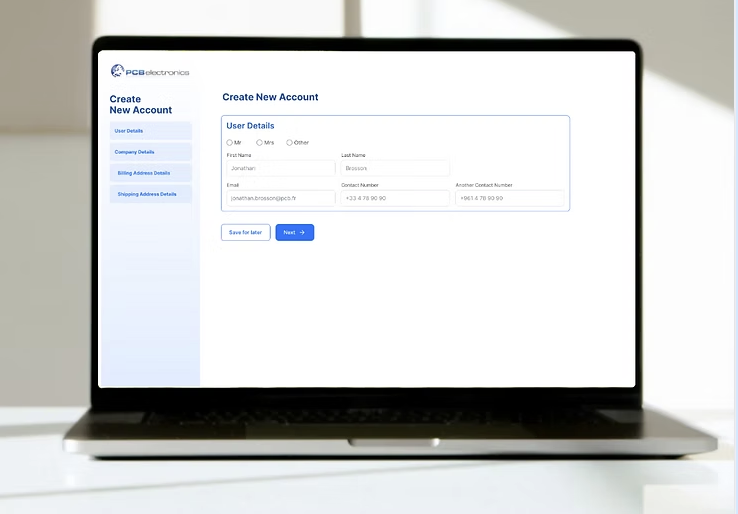Click the Email label
Screen dimensions: 738x514
coord(233,185)
